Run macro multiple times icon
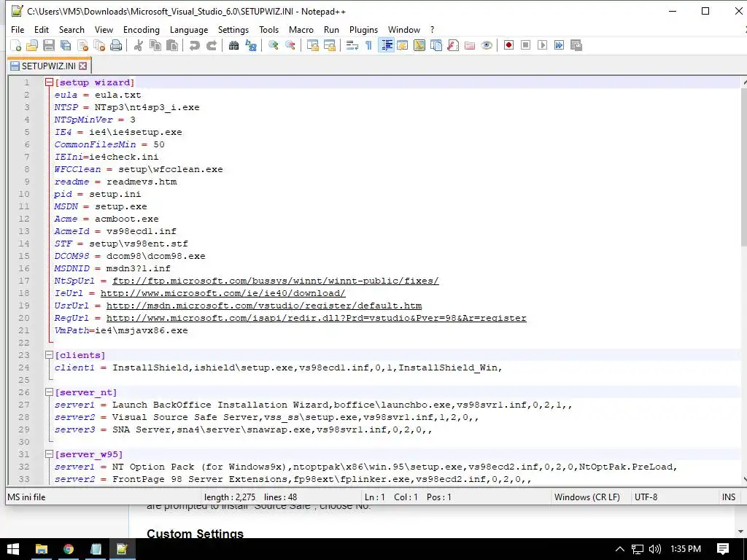747x560 pixels. click(x=559, y=45)
